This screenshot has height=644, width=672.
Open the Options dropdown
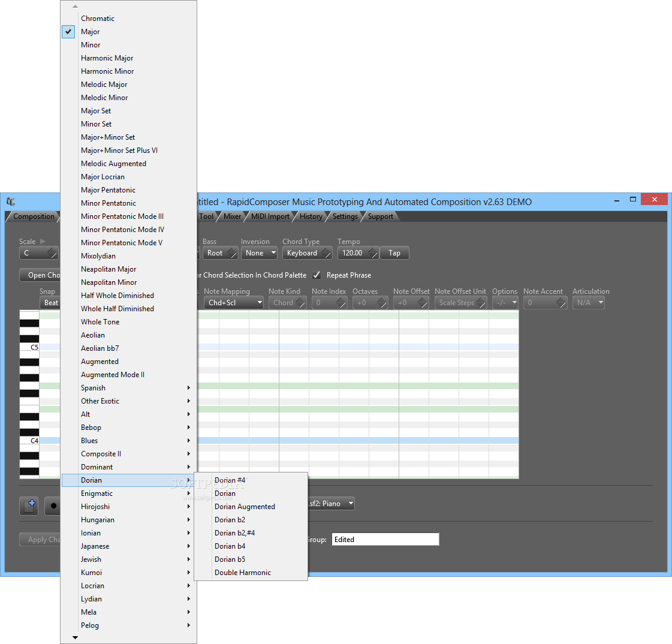505,303
